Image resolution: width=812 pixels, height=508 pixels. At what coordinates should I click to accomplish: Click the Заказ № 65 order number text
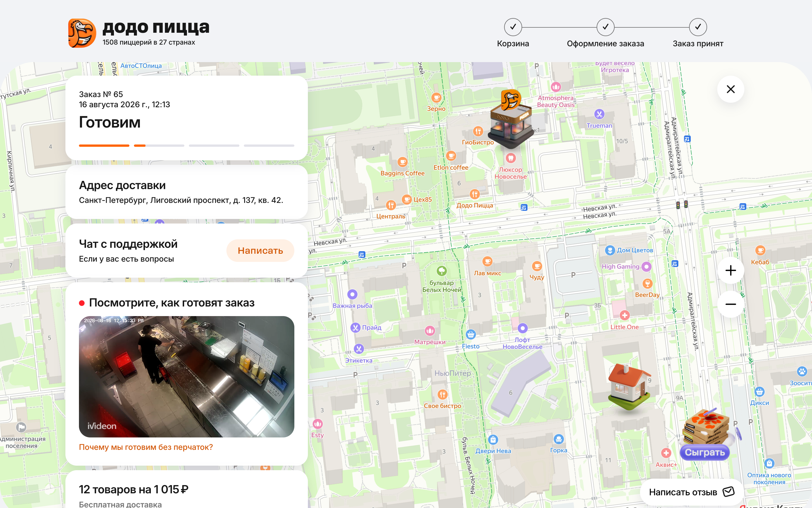101,95
